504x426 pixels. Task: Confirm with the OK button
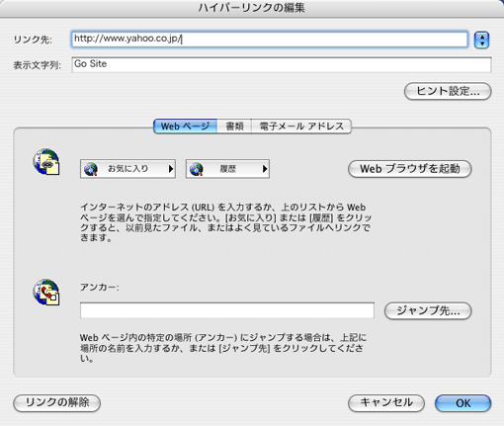click(462, 403)
